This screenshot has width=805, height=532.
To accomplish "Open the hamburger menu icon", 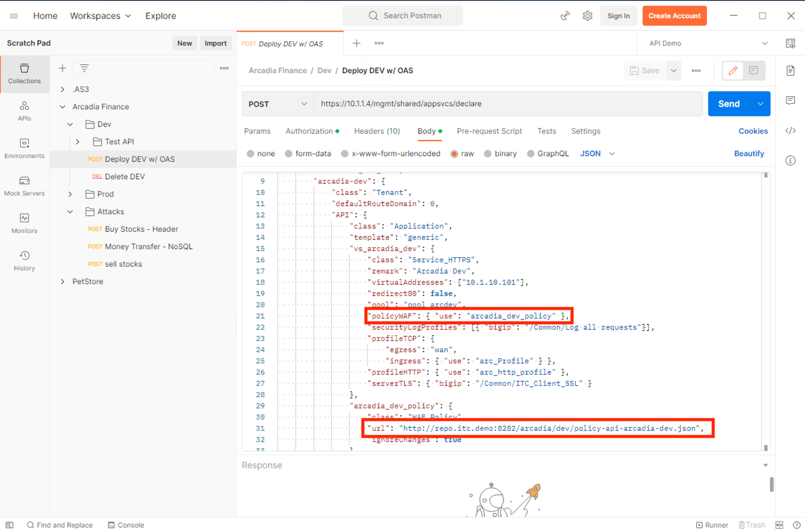I will [14, 16].
